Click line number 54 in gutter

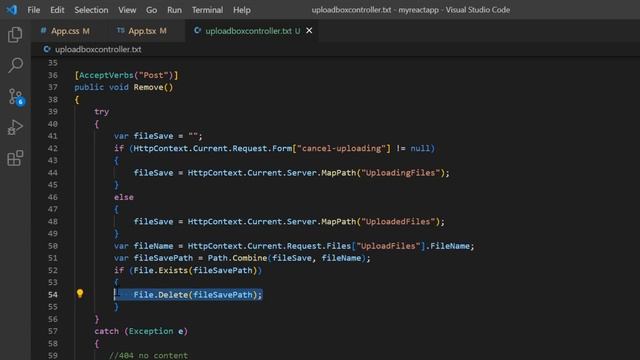53,295
